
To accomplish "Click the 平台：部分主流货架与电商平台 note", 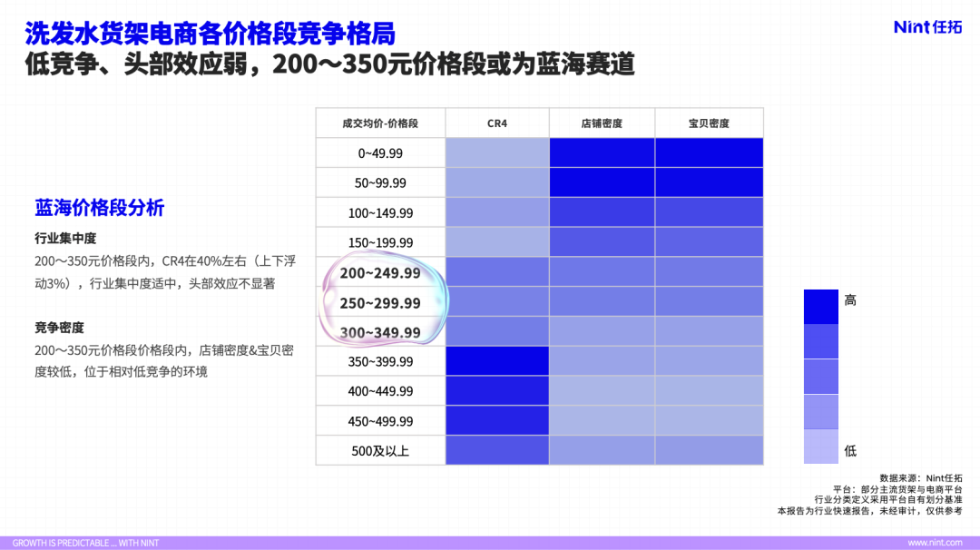I will click(897, 489).
